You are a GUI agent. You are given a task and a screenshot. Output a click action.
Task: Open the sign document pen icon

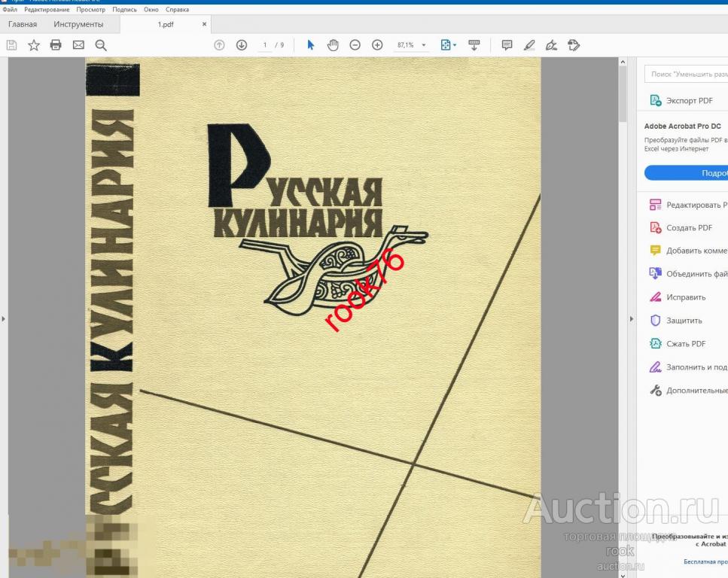pos(552,45)
